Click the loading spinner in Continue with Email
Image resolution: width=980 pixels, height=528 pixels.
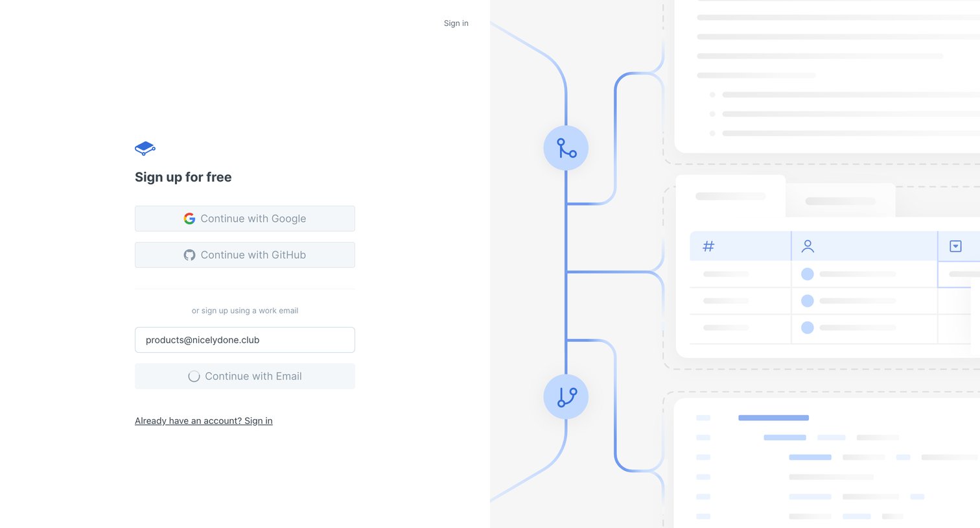point(194,376)
